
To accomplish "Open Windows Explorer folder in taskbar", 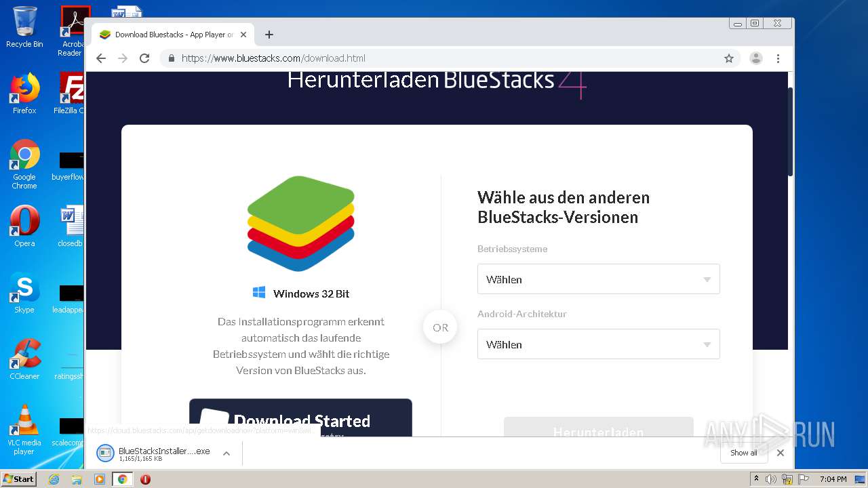I will click(x=77, y=479).
